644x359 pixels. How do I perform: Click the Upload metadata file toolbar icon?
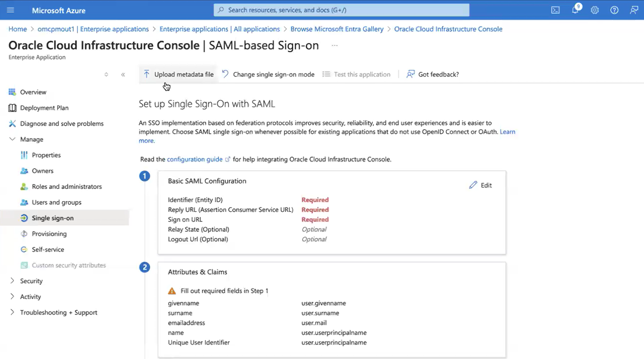pos(147,74)
